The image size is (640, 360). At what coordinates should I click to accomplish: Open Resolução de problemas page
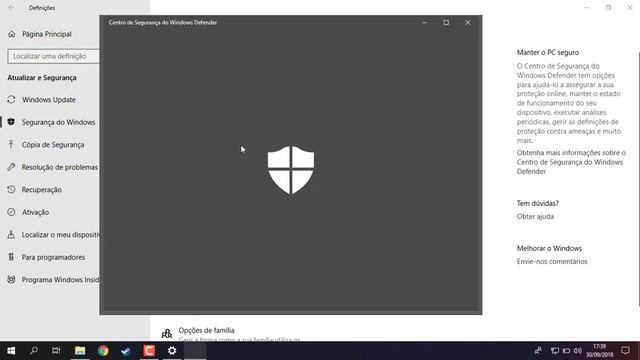coord(60,167)
